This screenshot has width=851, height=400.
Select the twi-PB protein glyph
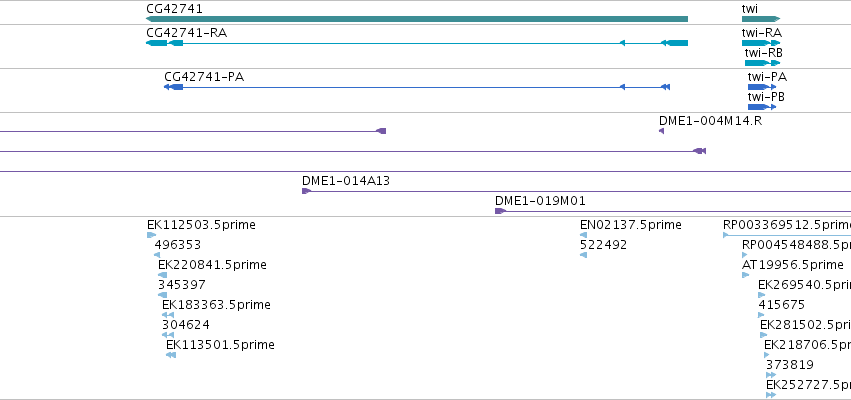click(x=762, y=107)
